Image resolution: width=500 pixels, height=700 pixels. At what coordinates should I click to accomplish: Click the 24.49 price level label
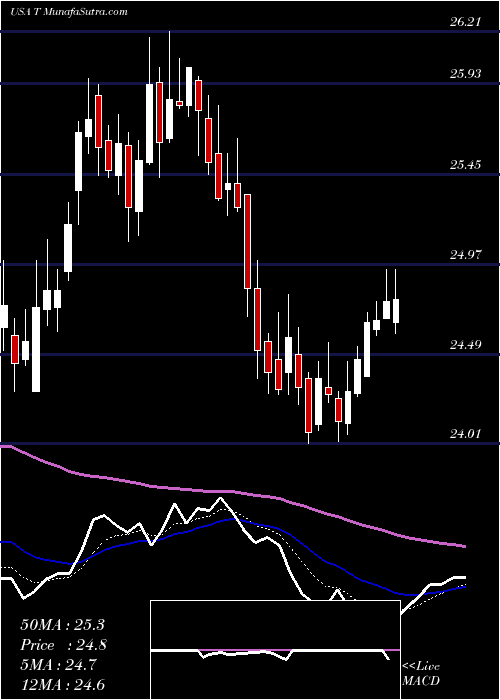[x=465, y=344]
